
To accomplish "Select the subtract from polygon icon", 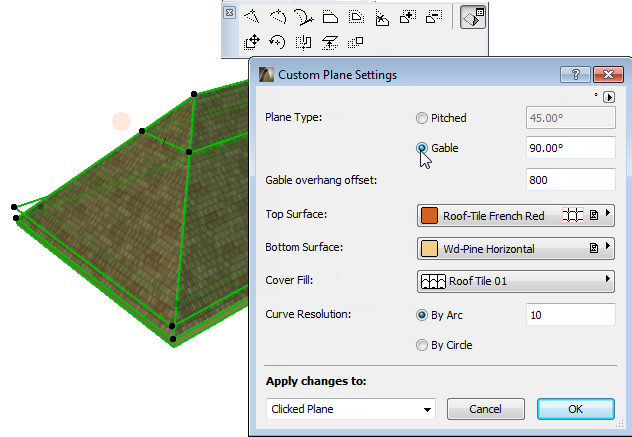I will pos(434,17).
